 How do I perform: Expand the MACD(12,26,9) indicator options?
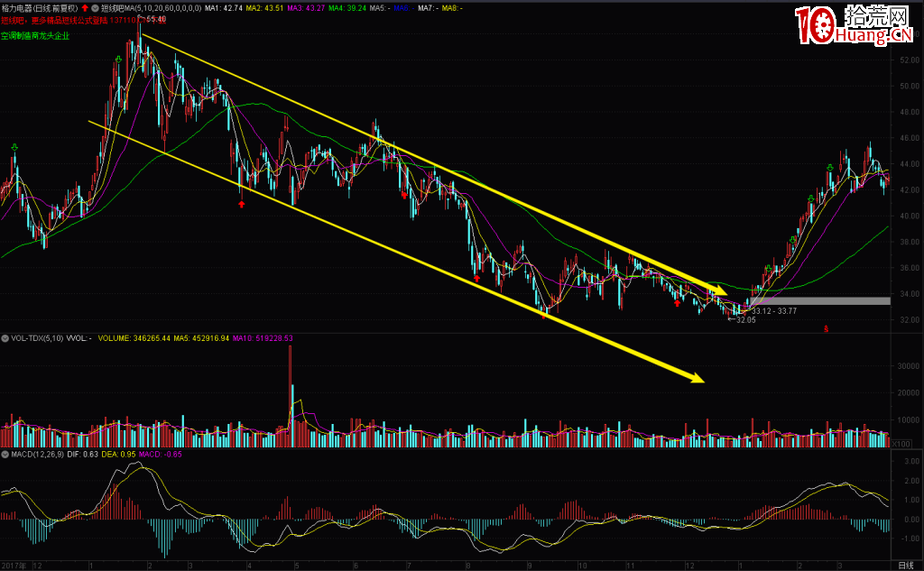click(5, 454)
